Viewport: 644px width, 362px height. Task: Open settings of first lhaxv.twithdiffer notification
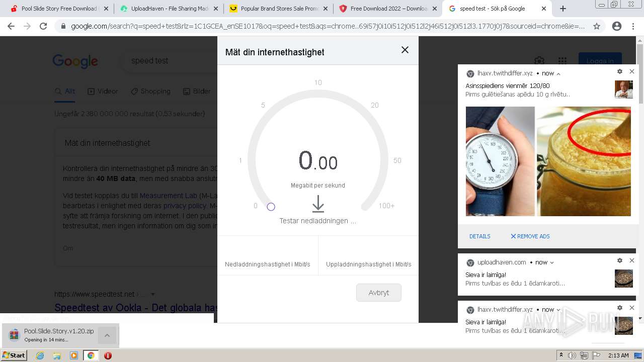coord(620,71)
